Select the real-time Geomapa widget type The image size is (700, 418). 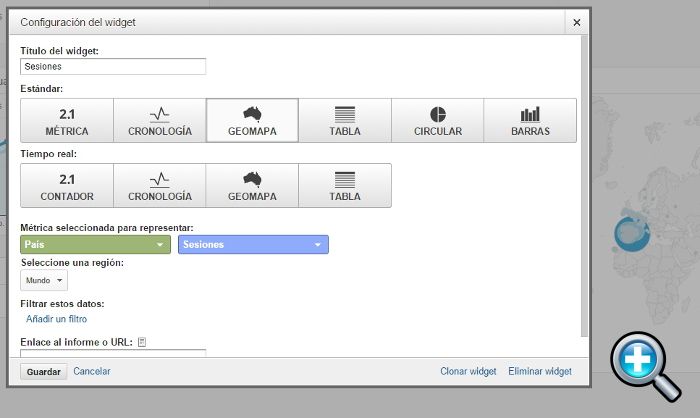pos(252,185)
